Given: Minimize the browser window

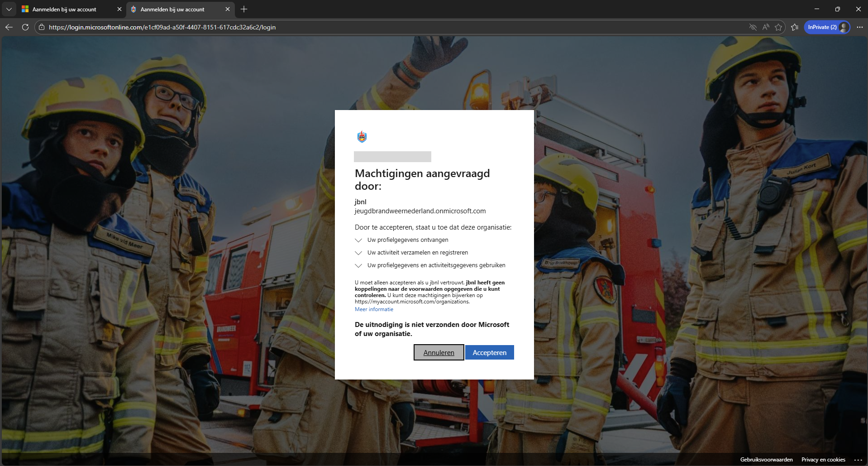Looking at the screenshot, I should pos(817,9).
